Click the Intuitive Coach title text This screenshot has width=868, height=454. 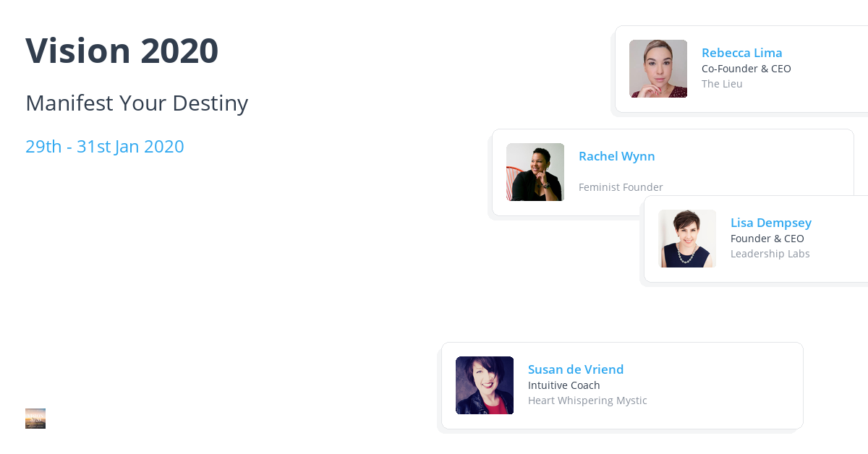coord(563,385)
